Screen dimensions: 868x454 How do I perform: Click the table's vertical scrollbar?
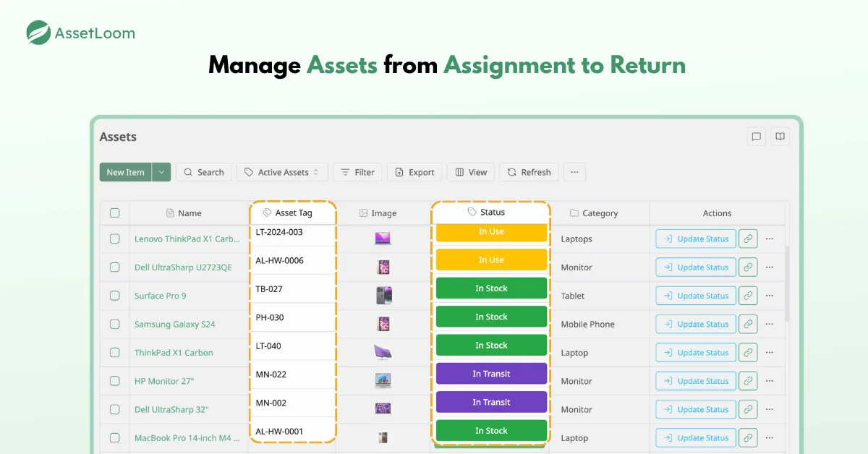click(787, 283)
